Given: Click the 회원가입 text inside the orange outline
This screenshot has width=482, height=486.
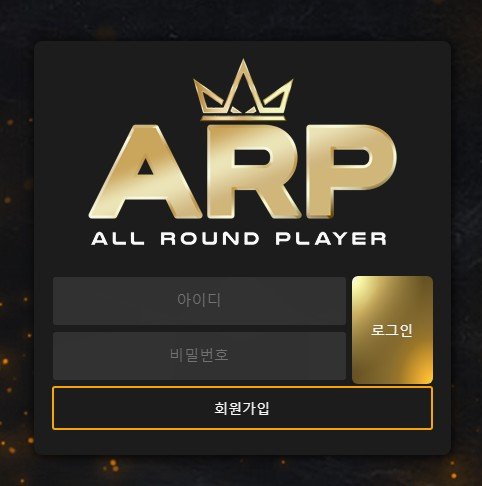Looking at the screenshot, I should (x=242, y=408).
